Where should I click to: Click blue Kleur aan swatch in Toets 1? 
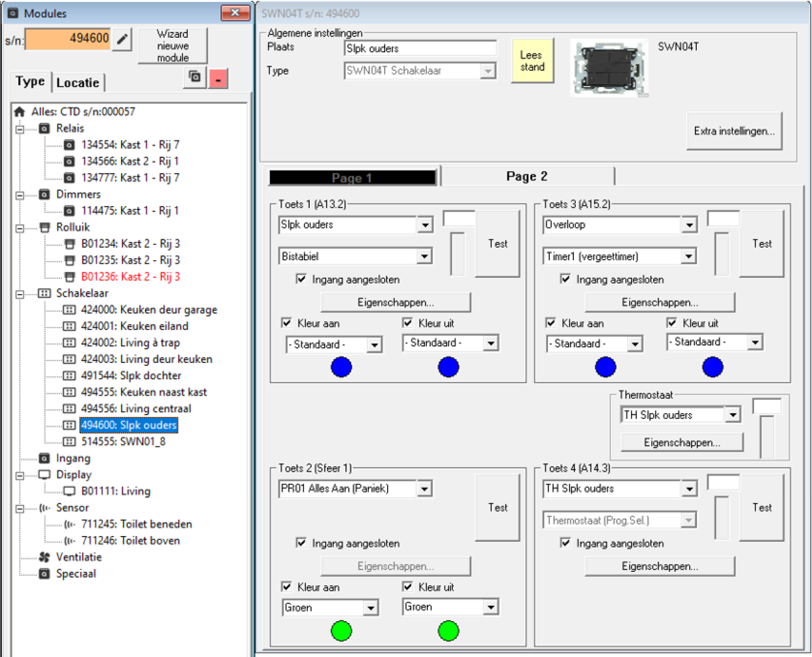[x=342, y=367]
